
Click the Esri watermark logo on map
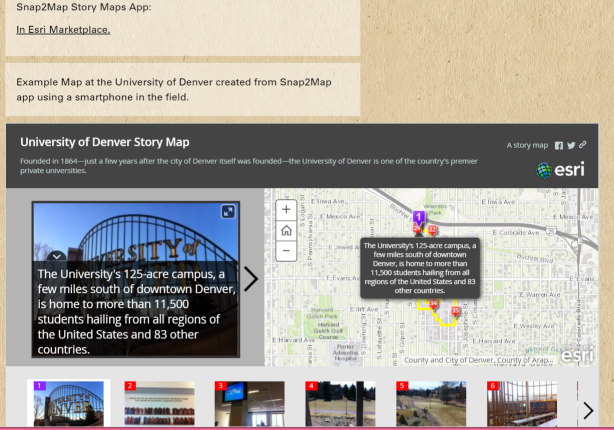[577, 355]
